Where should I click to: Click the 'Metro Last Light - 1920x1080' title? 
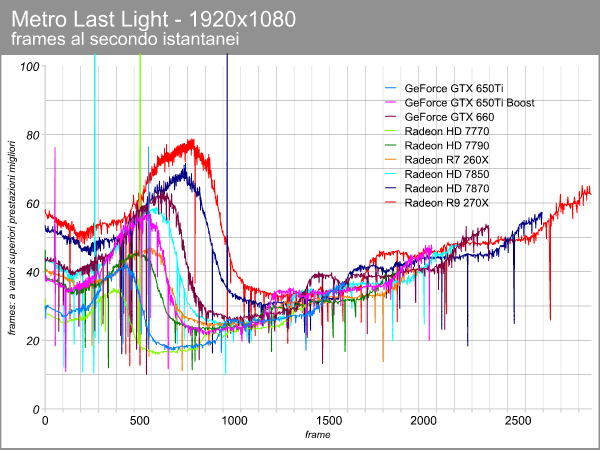153,19
